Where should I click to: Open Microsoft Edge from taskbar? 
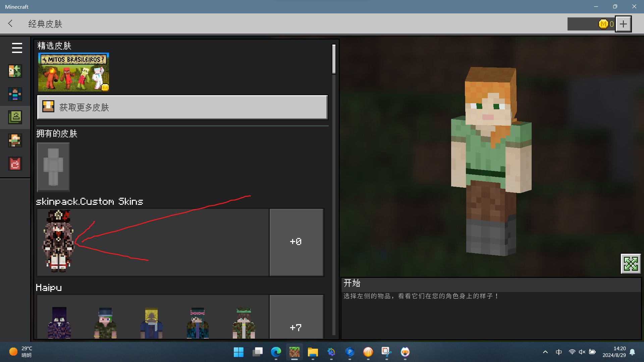tap(276, 352)
